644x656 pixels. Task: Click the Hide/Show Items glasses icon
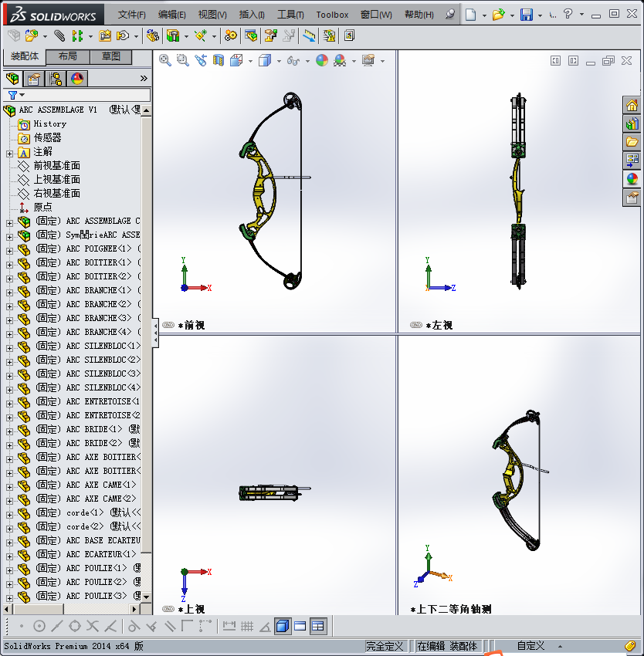click(x=293, y=61)
